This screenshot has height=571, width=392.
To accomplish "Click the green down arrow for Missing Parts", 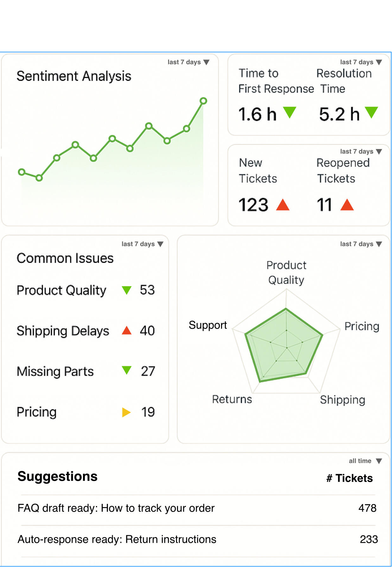I will [x=127, y=370].
